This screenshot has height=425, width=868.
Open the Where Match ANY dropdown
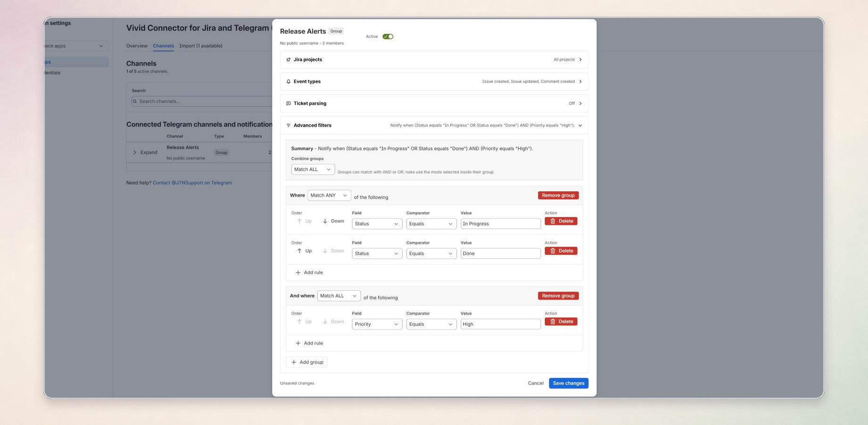[x=329, y=195]
